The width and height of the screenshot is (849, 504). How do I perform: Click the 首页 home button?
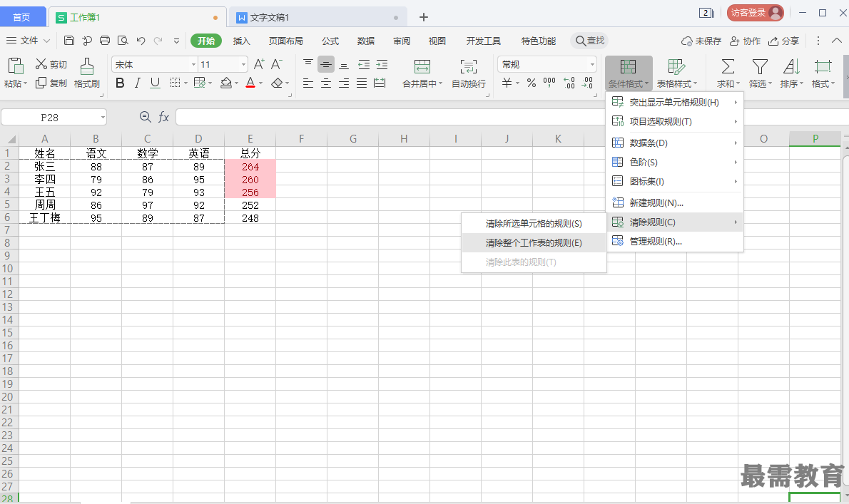coord(21,17)
